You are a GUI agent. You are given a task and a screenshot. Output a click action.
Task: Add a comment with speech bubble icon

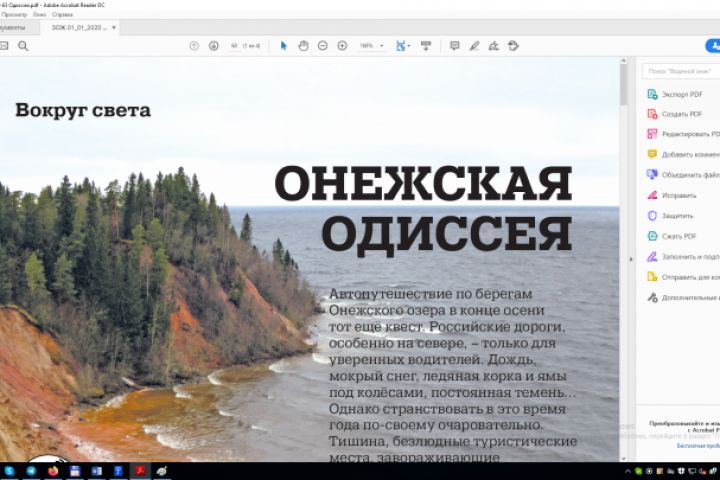(455, 46)
